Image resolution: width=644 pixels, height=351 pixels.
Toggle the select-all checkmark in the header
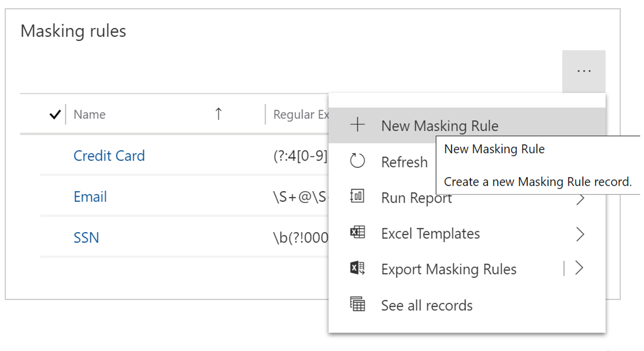55,114
